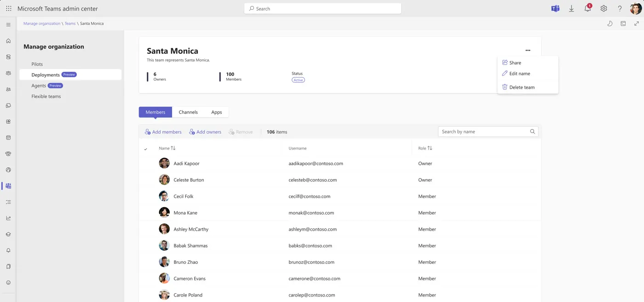Viewport: 644px width, 302px height.
Task: Click Add owners button
Action: coord(205,132)
